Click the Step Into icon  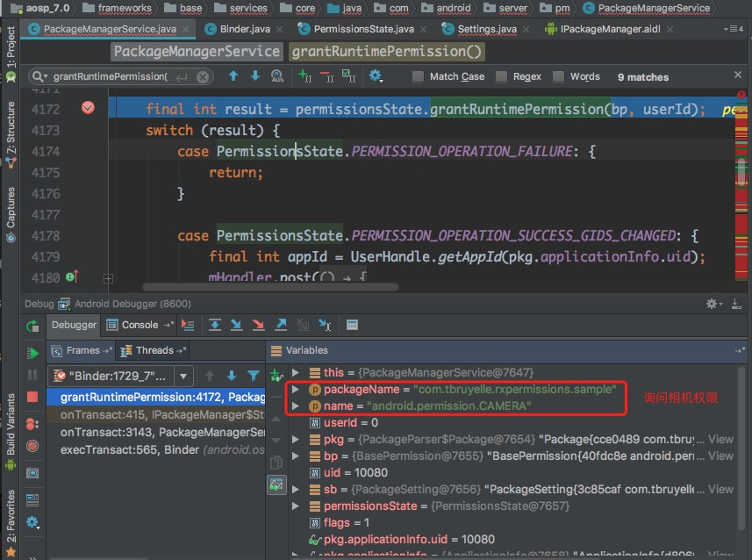(236, 325)
